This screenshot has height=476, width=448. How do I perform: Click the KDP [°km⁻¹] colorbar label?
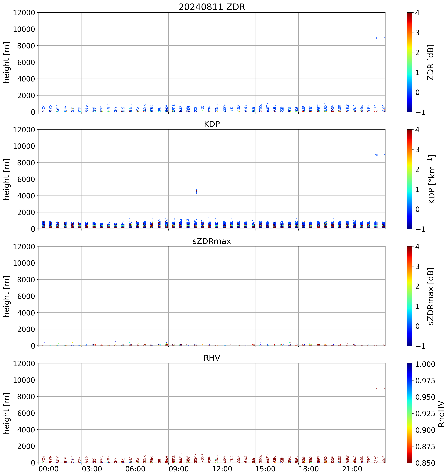click(x=432, y=179)
